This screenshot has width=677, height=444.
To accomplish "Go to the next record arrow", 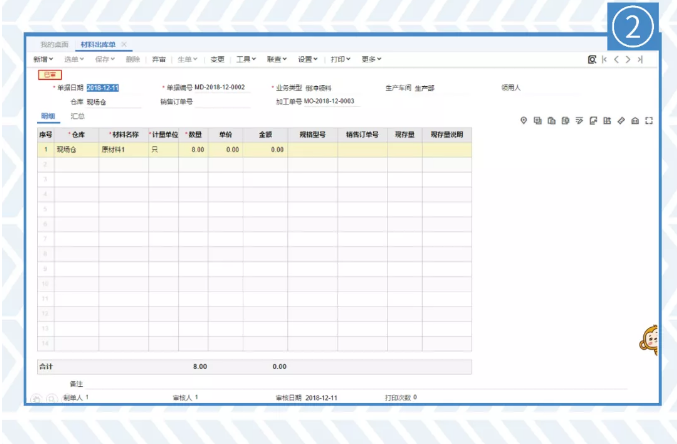I will point(628,60).
